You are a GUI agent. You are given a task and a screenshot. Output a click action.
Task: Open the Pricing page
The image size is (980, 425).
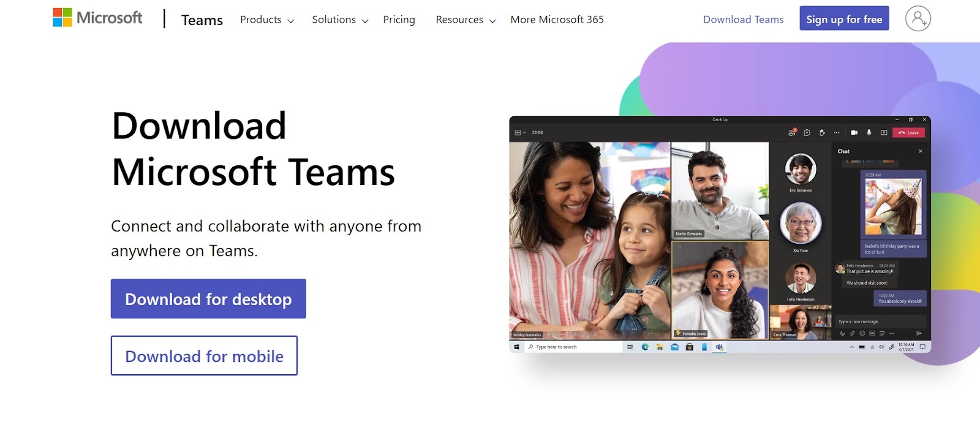(399, 20)
